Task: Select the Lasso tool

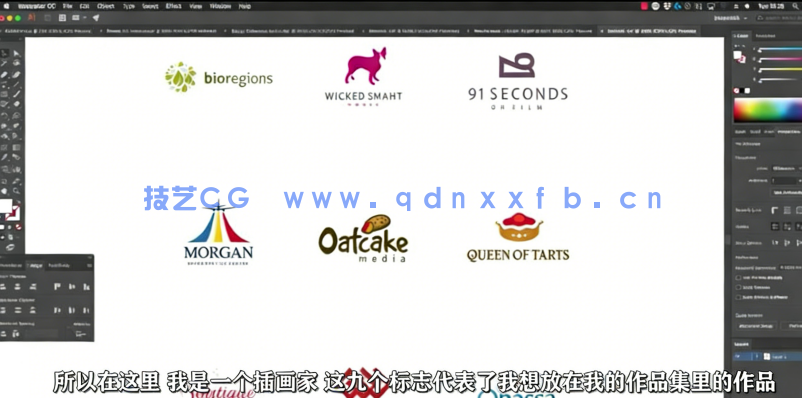Action: coord(16,62)
